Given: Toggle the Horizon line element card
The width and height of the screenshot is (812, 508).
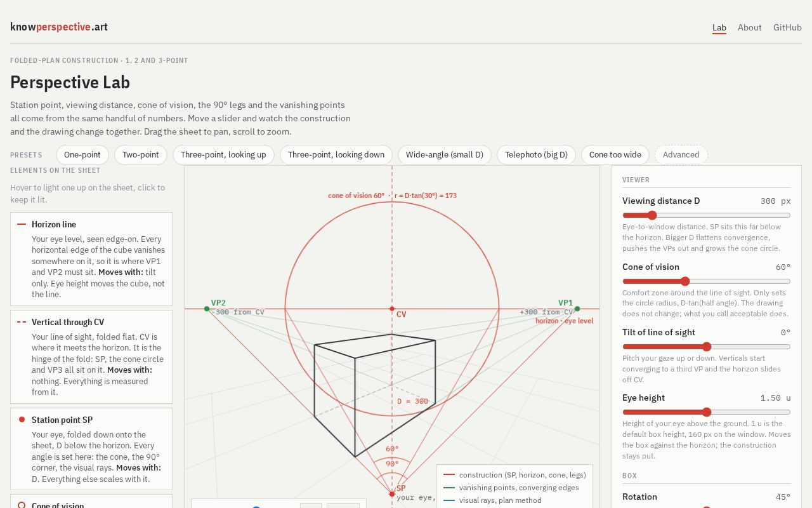Looking at the screenshot, I should coord(91,259).
